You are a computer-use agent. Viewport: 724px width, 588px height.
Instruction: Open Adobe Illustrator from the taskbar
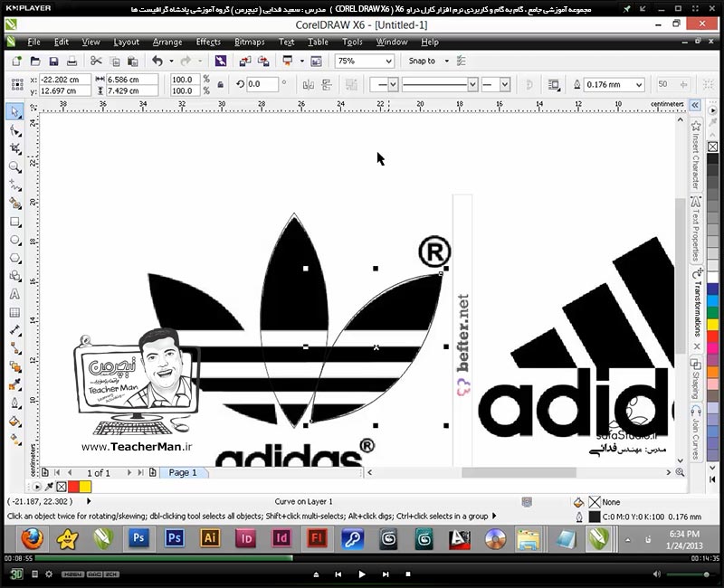click(x=210, y=538)
